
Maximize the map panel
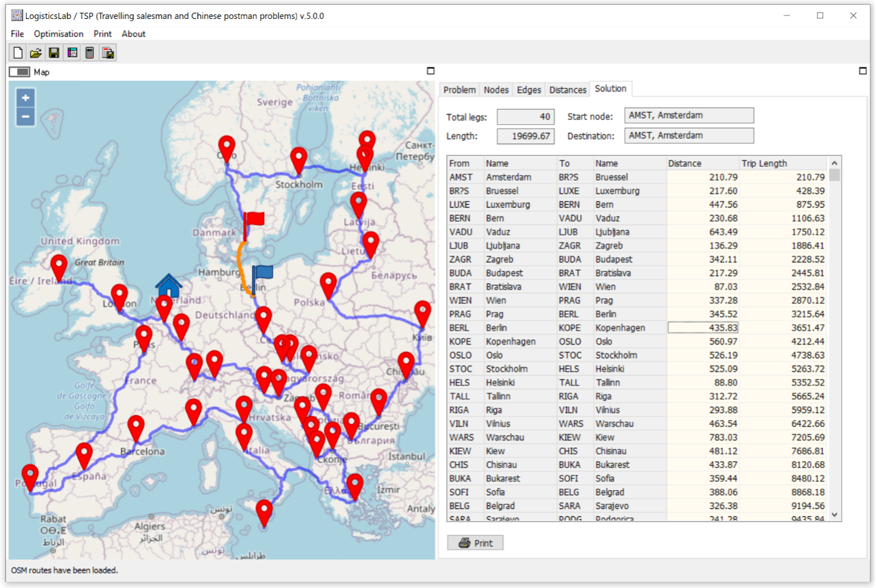tap(431, 71)
